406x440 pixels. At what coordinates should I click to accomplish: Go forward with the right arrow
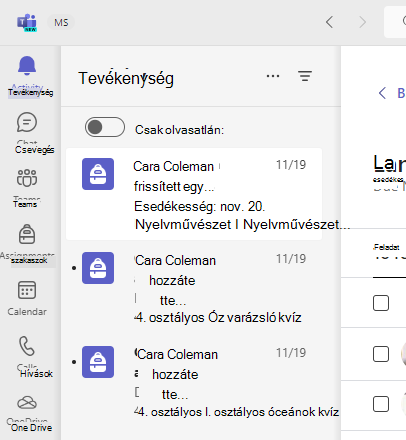362,22
